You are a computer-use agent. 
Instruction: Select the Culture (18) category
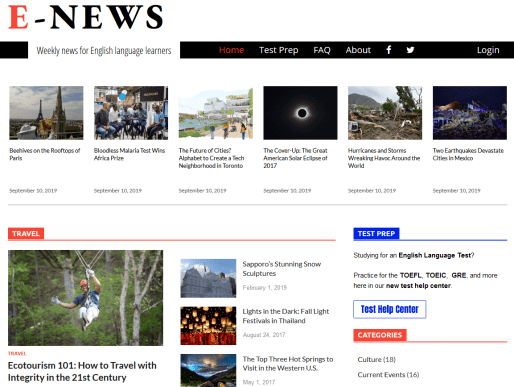pos(376,359)
